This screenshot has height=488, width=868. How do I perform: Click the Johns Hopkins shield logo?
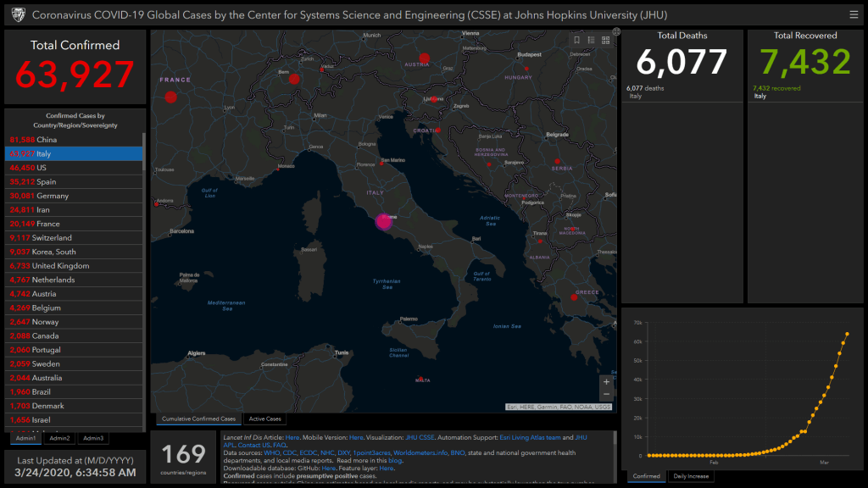tap(19, 15)
